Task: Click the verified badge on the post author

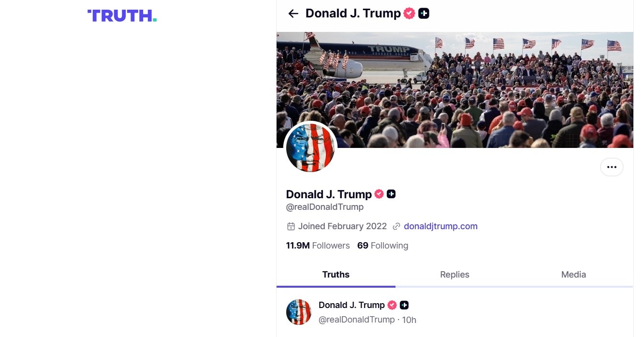Action: click(x=392, y=305)
